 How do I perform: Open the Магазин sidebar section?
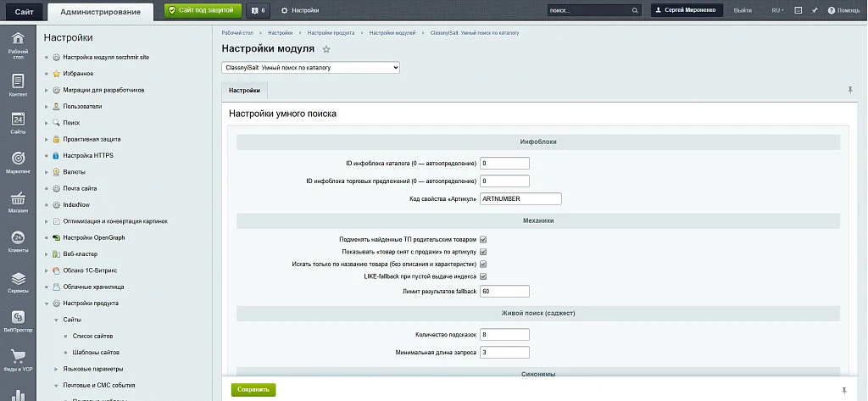pos(19,203)
